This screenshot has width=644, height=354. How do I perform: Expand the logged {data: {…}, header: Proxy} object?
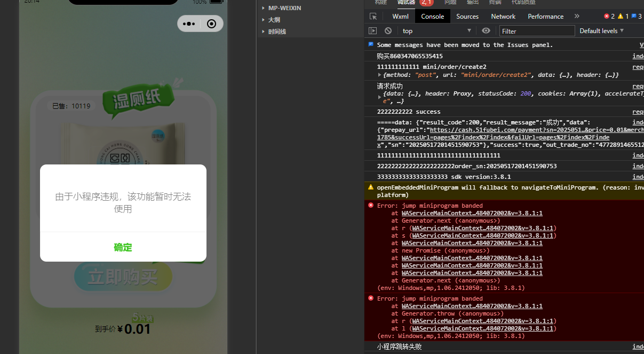[x=379, y=97]
